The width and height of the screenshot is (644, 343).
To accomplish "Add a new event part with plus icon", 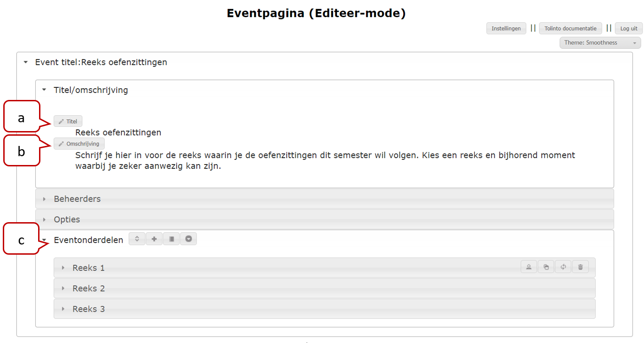I will [x=154, y=239].
